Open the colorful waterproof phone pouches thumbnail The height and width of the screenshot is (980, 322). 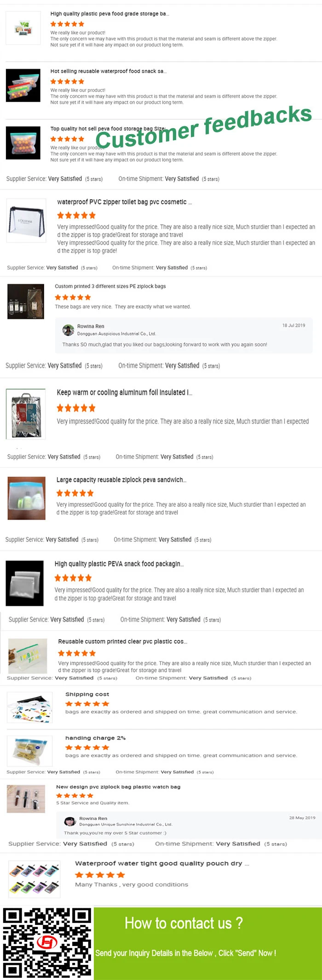click(34, 878)
